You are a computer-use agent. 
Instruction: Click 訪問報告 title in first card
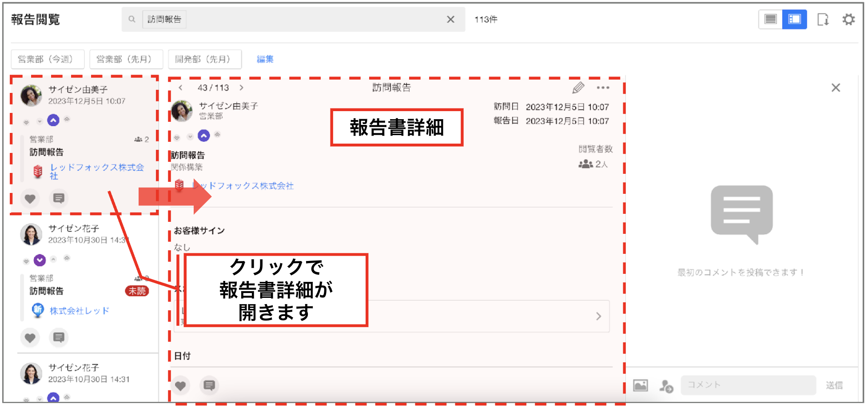pos(47,152)
